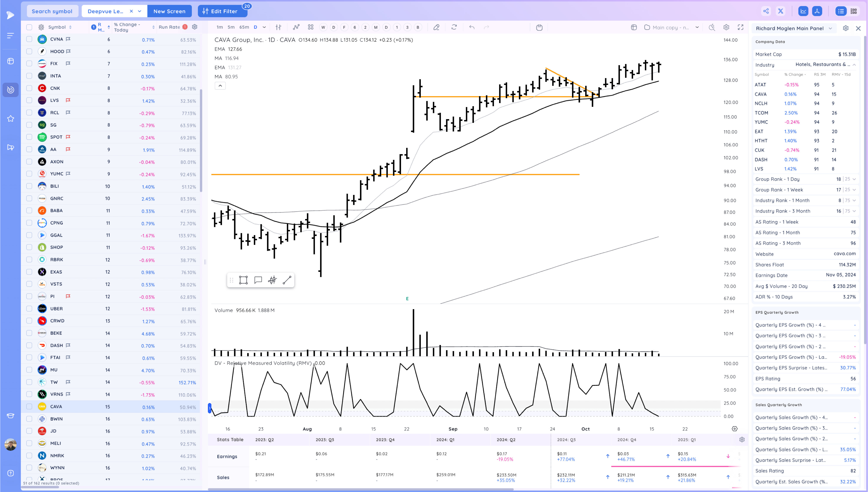
Task: Click the New Screen button
Action: click(169, 11)
